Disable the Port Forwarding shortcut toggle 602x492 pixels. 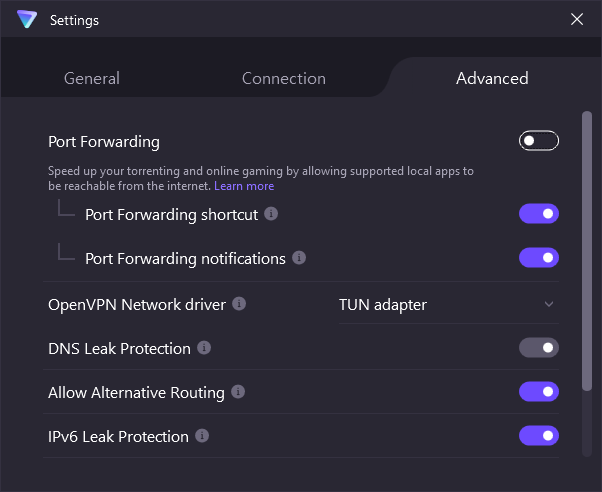point(538,214)
